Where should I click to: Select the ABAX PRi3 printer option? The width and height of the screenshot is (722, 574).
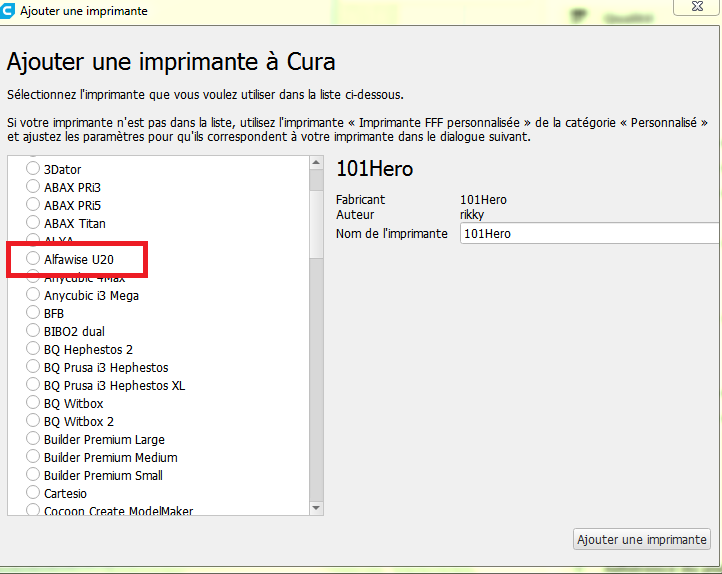[x=33, y=186]
